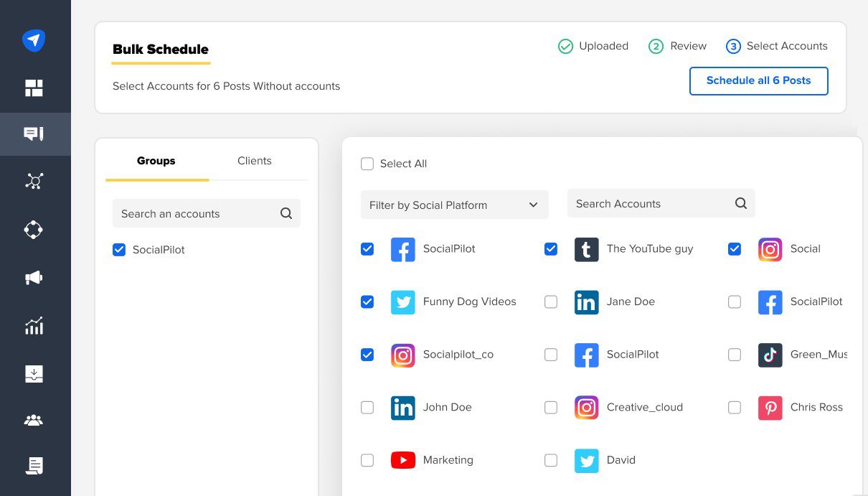Screen dimensions: 868x496
Task: Click the SocialPilot paper plane logo
Action: [x=34, y=40]
